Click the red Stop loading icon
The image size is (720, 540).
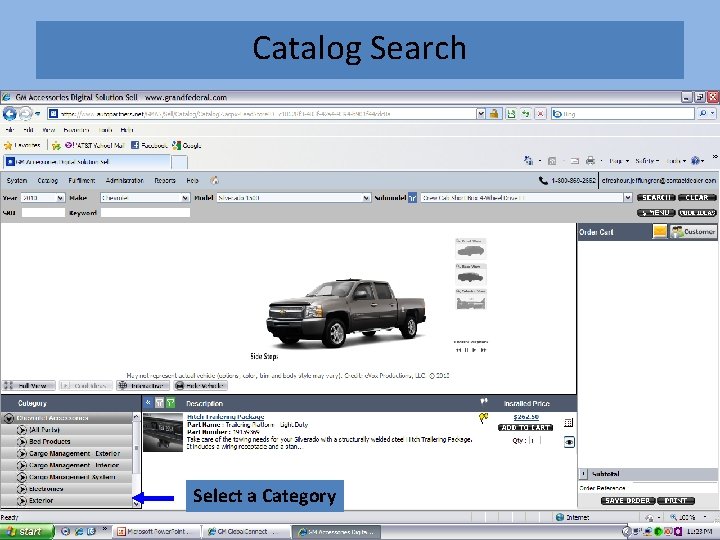(x=540, y=113)
